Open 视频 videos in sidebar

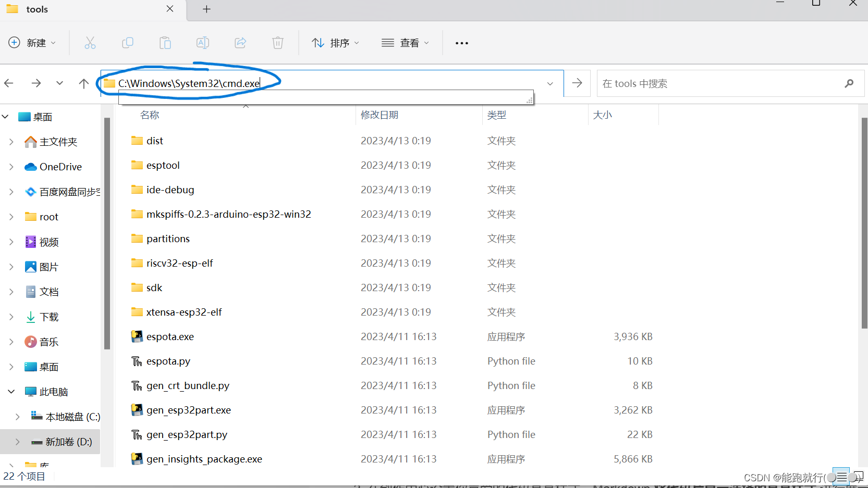point(42,242)
